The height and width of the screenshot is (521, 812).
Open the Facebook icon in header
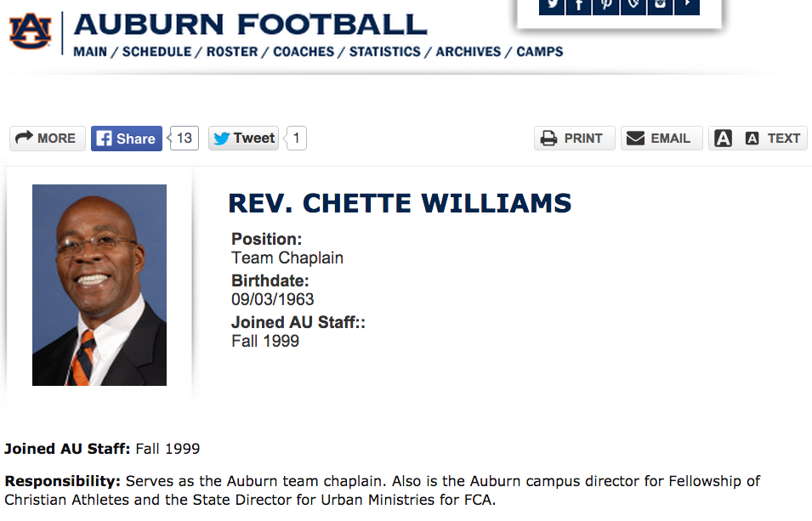(x=578, y=6)
